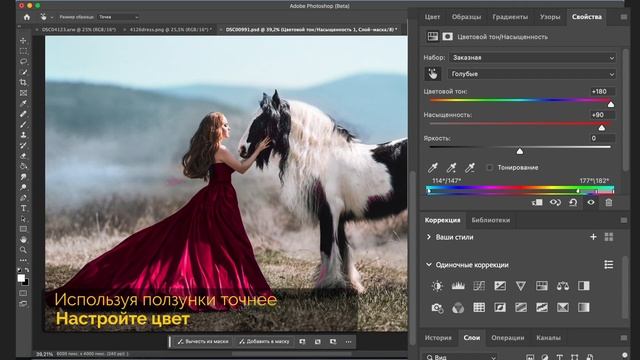Viewport: 640px width, 360px height.
Task: Open more options in contextual task bar
Action: click(x=348, y=342)
